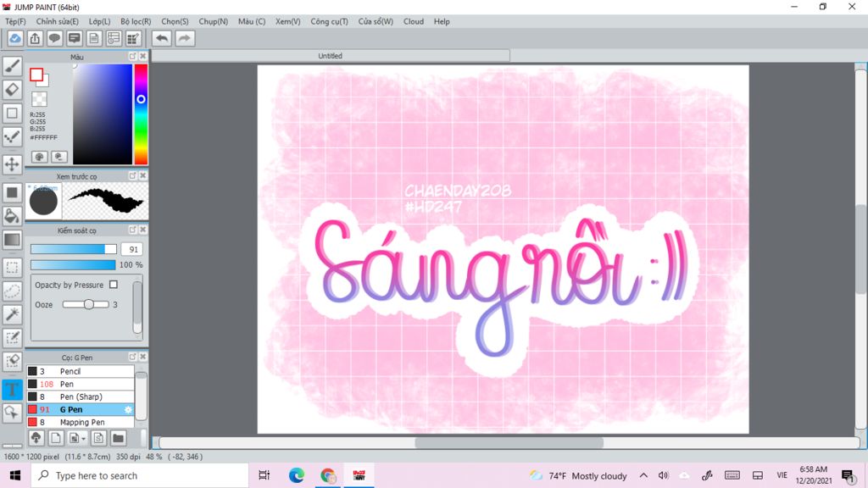Click the Windows search box
The height and width of the screenshot is (488, 868).
pos(140,475)
